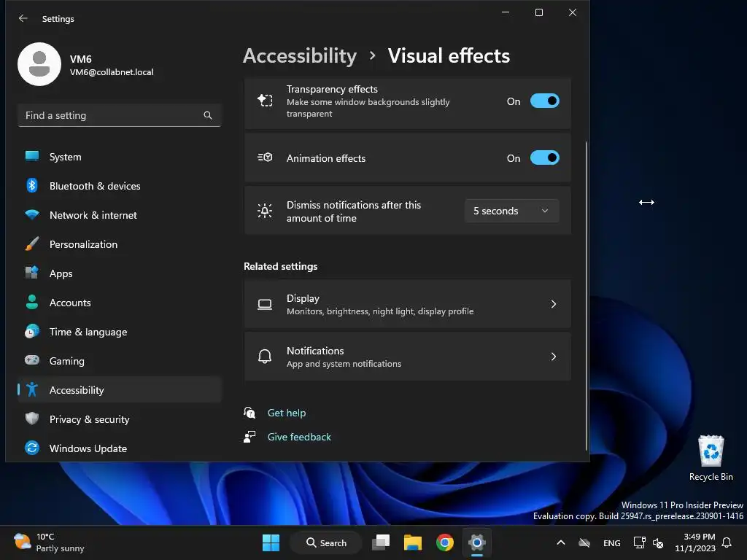747x560 pixels.
Task: Open the weather widget 10°C
Action: (49, 542)
